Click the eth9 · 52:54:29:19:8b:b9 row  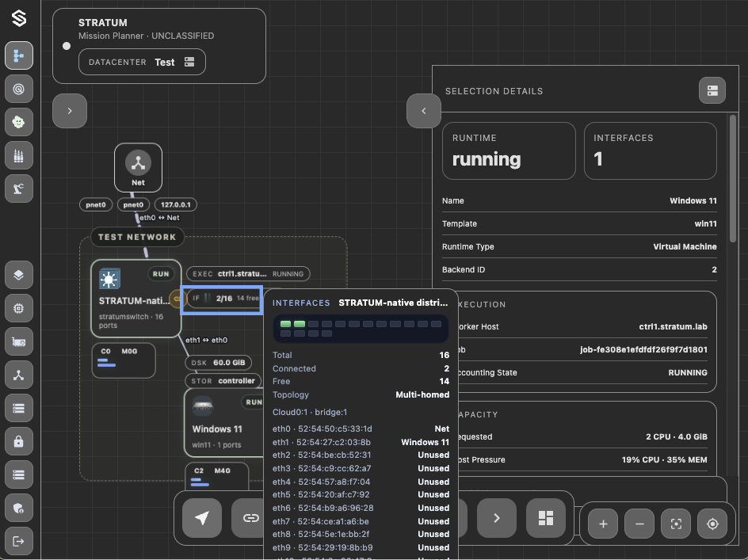[x=361, y=547]
